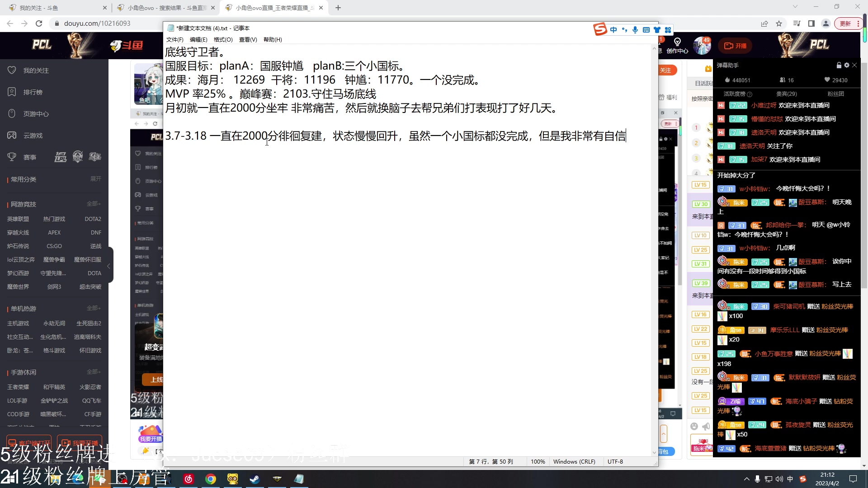868x488 pixels.
Task: Open Notepad 编辑(E) menu
Action: [198, 40]
